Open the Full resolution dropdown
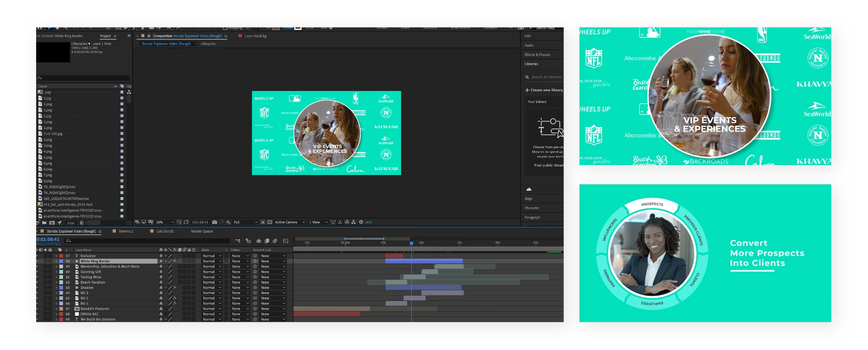Viewport: 868px width, 350px height. [x=245, y=222]
